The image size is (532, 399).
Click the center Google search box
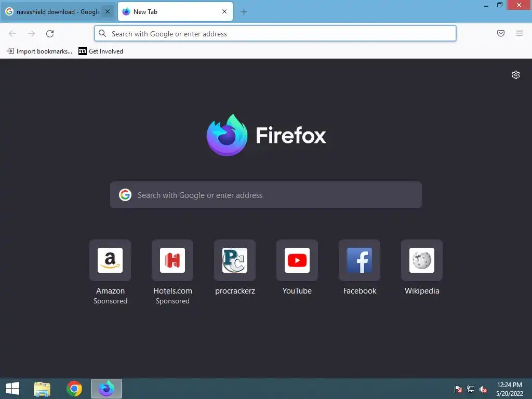(266, 195)
